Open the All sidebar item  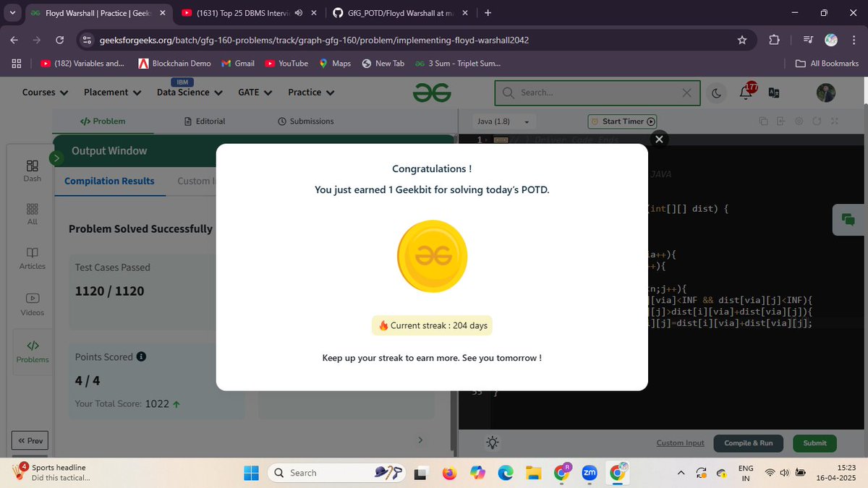[32, 214]
